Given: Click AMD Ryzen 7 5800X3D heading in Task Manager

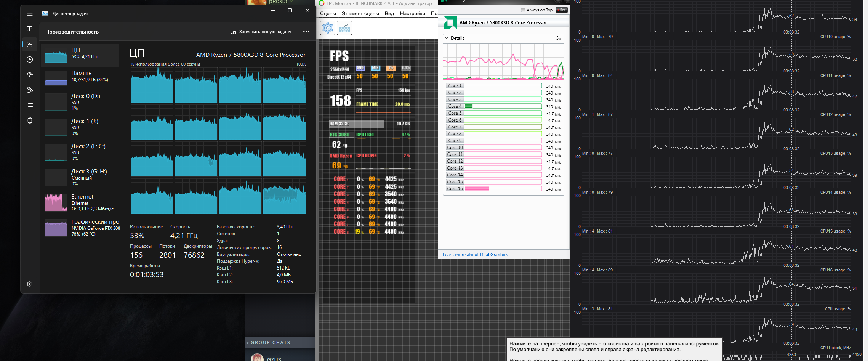Looking at the screenshot, I should [251, 55].
